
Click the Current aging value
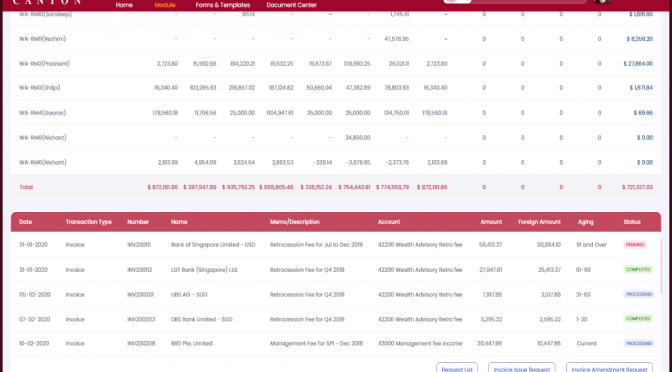coord(586,344)
